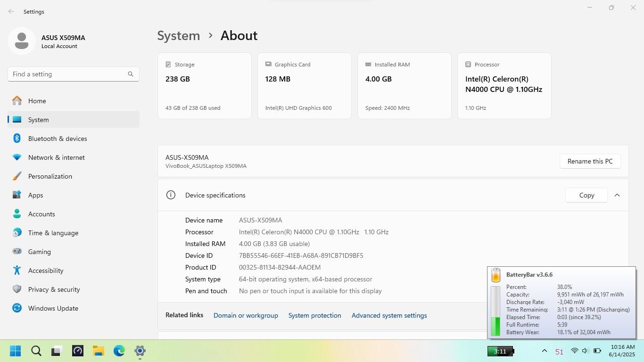Open Personalization settings
The image size is (644, 362).
point(74,176)
